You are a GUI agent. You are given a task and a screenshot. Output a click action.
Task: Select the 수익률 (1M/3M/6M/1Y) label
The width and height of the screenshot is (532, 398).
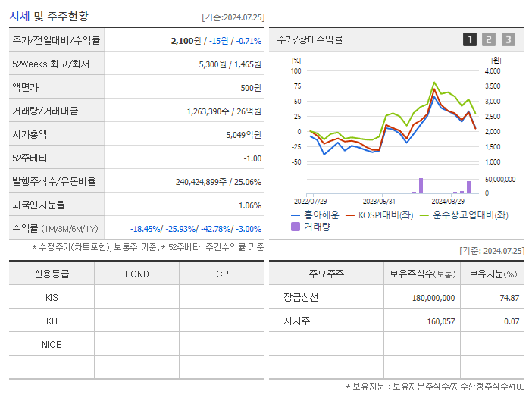tap(55, 229)
